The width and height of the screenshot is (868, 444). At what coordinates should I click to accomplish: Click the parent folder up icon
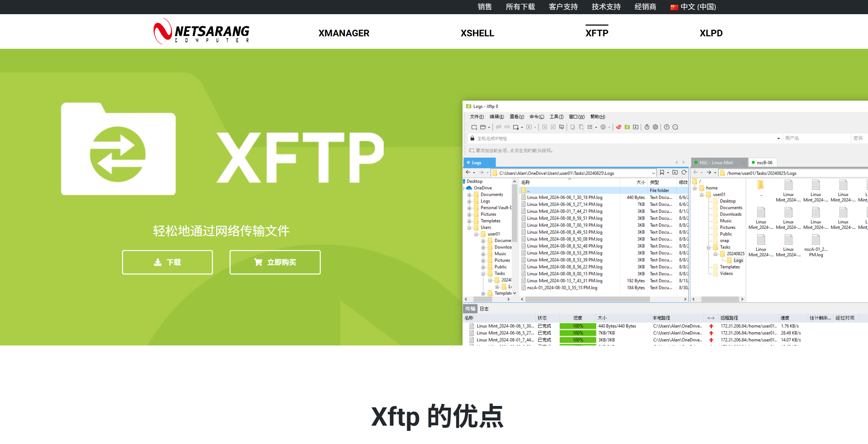coord(675,173)
